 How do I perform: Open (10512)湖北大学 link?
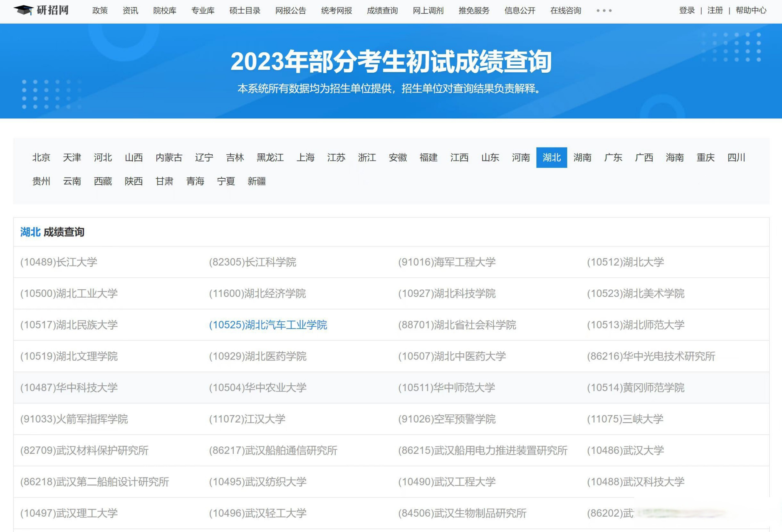point(625,262)
